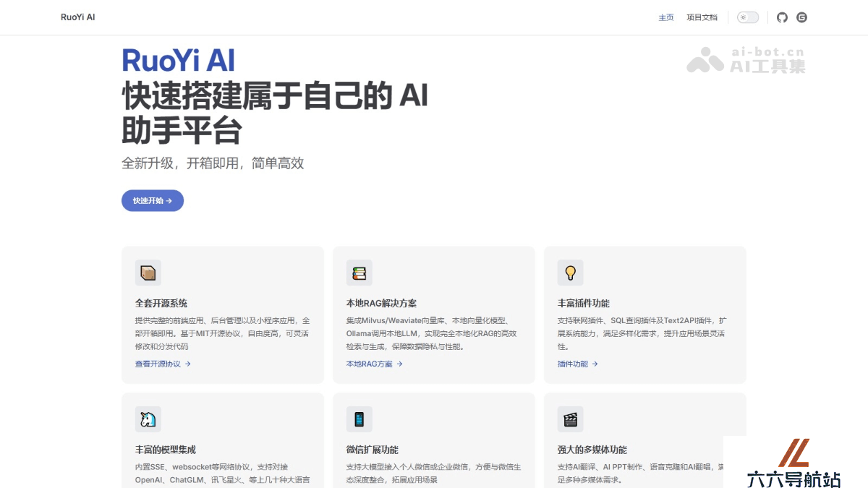Screen dimensions: 868x488
Task: Click the books icon of 本地RAG解决方案
Action: (359, 273)
